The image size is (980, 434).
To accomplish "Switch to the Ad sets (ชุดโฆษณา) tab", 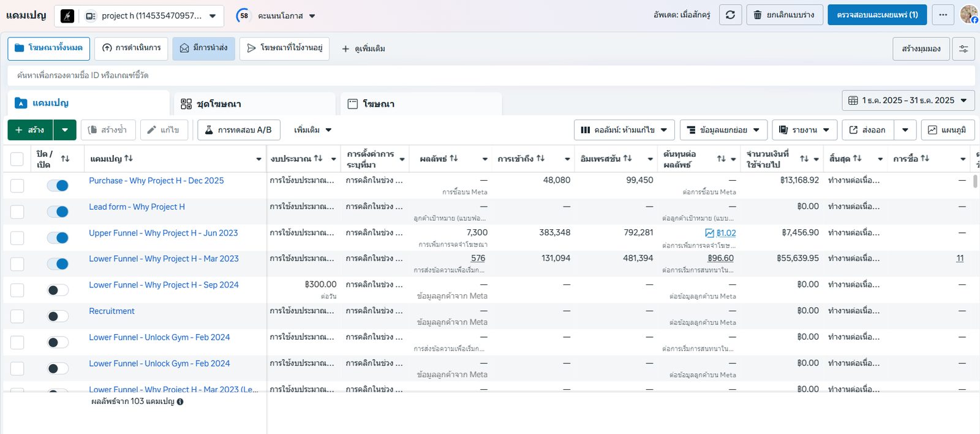I will pos(255,104).
